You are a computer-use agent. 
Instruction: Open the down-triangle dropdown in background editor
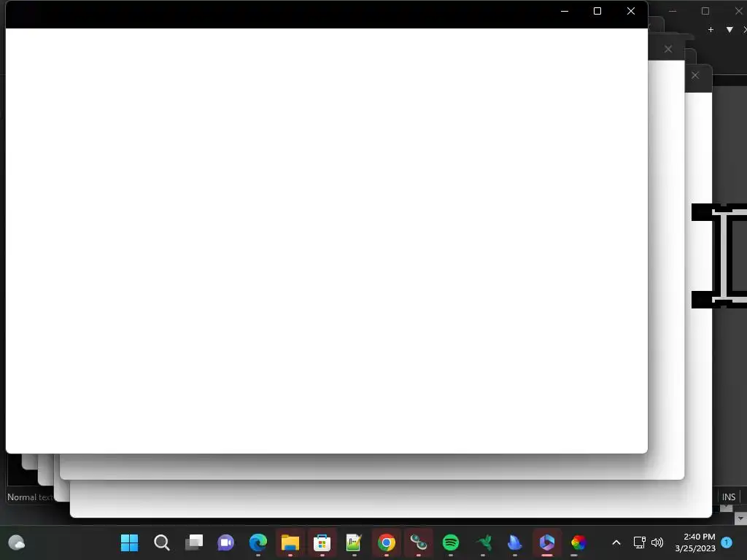tap(729, 29)
